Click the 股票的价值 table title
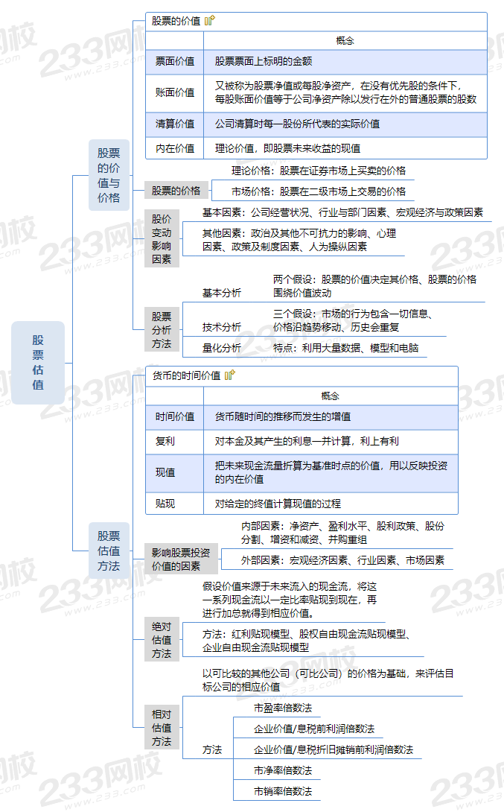Viewport: 504px width, 812px height. click(x=176, y=21)
